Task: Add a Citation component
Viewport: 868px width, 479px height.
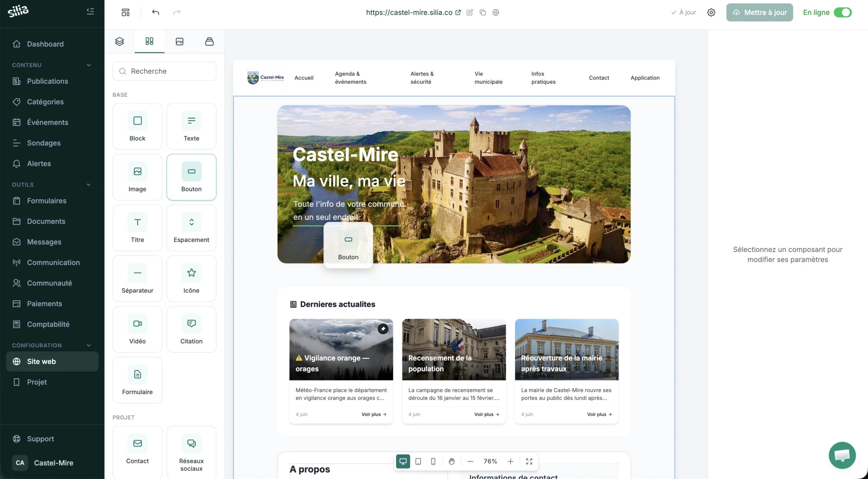Action: pos(191,329)
